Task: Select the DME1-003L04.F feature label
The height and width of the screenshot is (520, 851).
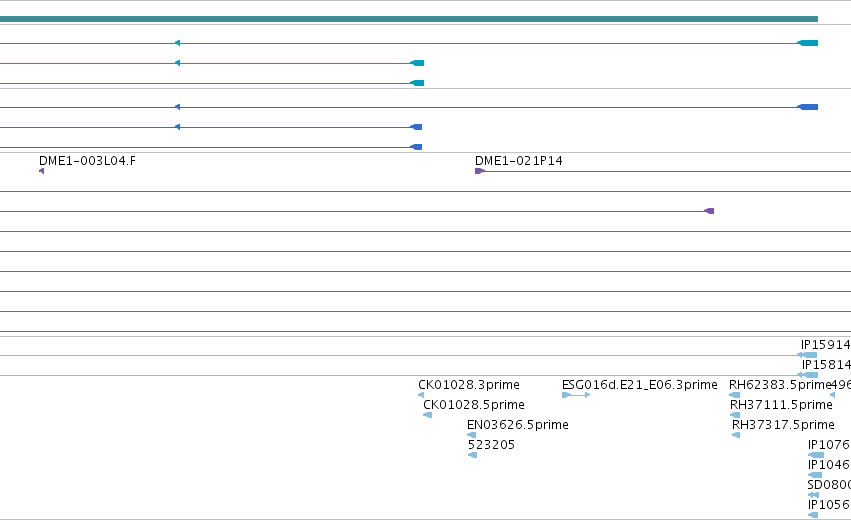Action: 87,161
